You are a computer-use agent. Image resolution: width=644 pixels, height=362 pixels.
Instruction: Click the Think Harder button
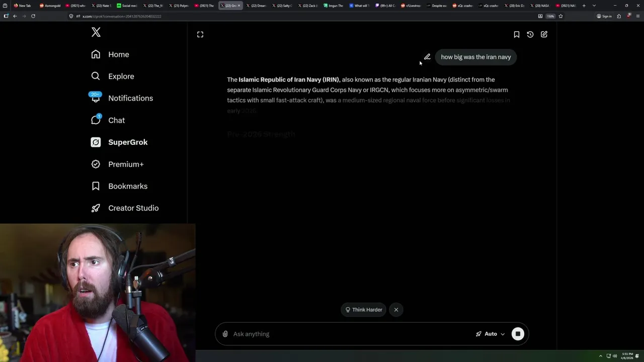364,310
